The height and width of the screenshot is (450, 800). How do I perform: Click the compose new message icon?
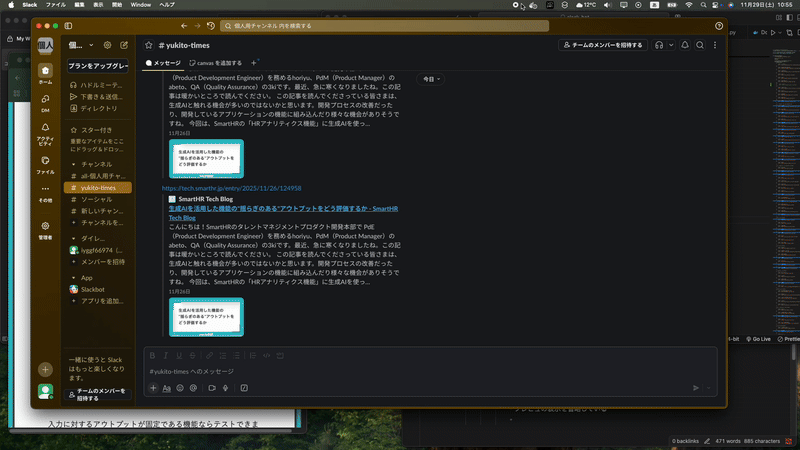tap(124, 45)
